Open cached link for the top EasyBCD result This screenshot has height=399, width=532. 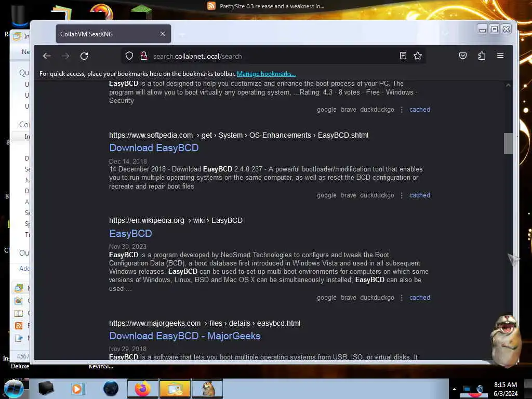pyautogui.click(x=420, y=110)
